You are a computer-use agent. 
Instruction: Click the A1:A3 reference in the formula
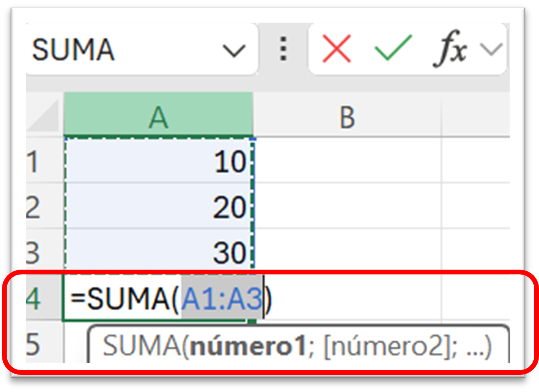click(222, 300)
